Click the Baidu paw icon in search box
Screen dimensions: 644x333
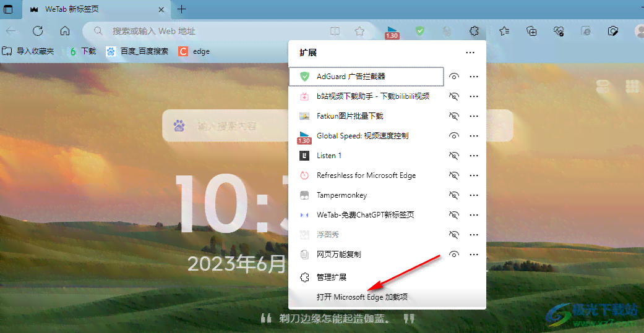[179, 125]
